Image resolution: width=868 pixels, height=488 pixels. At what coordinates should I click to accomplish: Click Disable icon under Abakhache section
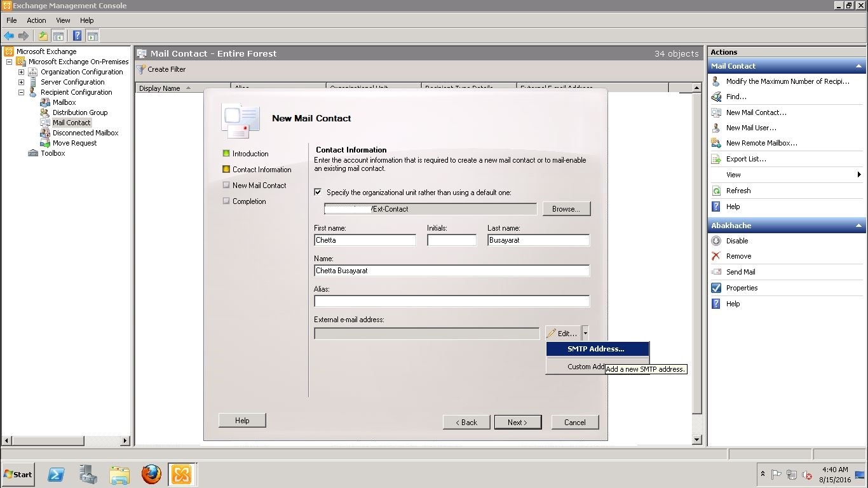click(x=716, y=241)
